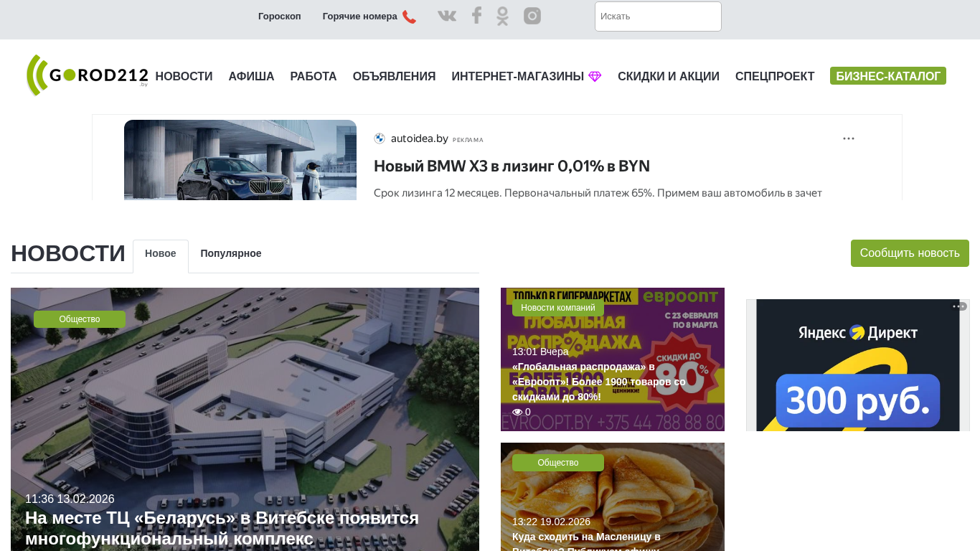Open the Instagram social icon
The image size is (980, 551).
click(532, 16)
